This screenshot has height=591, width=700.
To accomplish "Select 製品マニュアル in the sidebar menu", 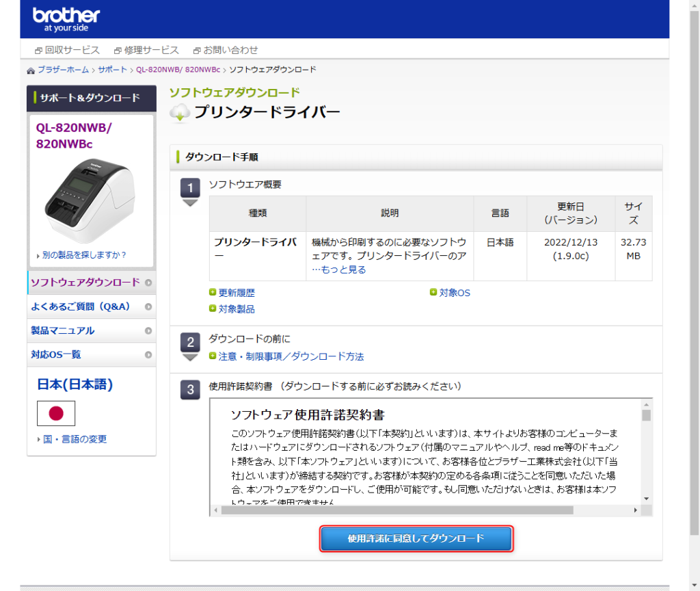I will (92, 330).
